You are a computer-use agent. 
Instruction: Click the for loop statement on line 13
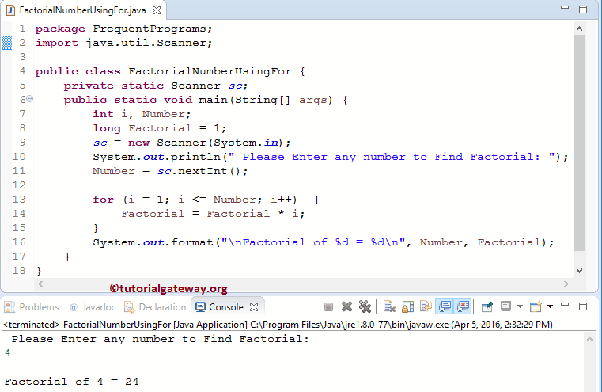pyautogui.click(x=205, y=200)
